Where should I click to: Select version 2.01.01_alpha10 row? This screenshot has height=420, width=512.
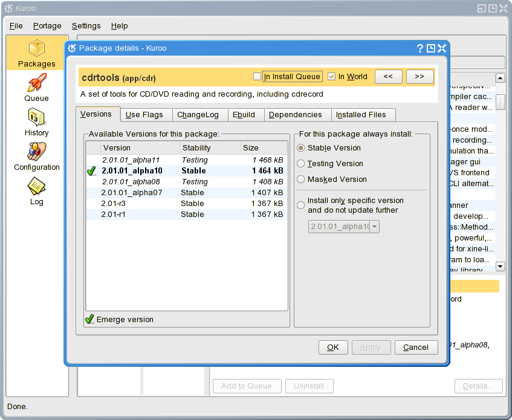[187, 170]
